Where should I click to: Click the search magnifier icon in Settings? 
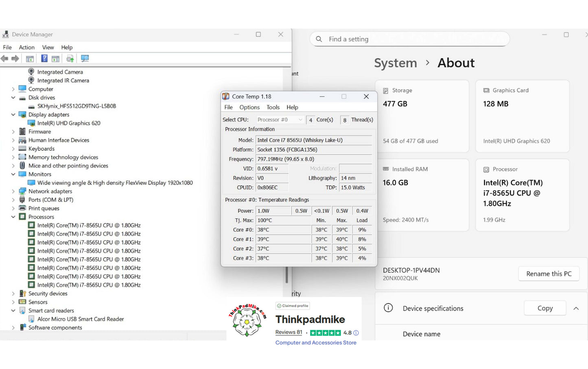click(x=319, y=39)
